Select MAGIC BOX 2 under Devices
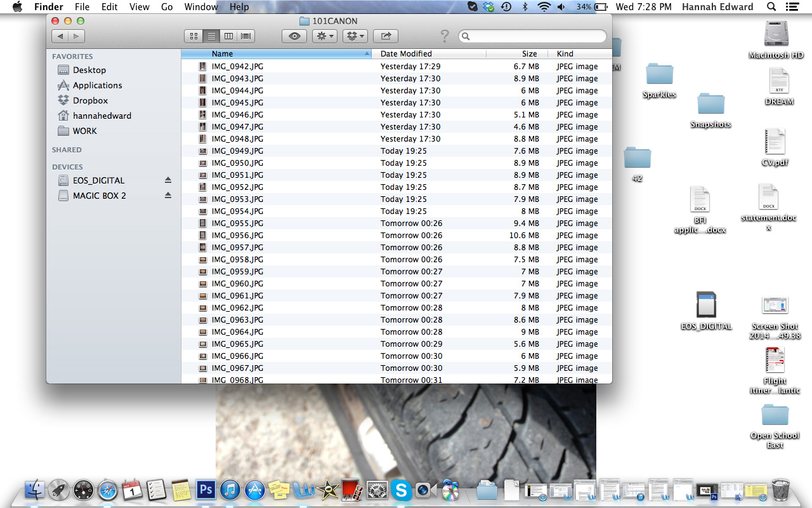The height and width of the screenshot is (508, 812). [99, 196]
